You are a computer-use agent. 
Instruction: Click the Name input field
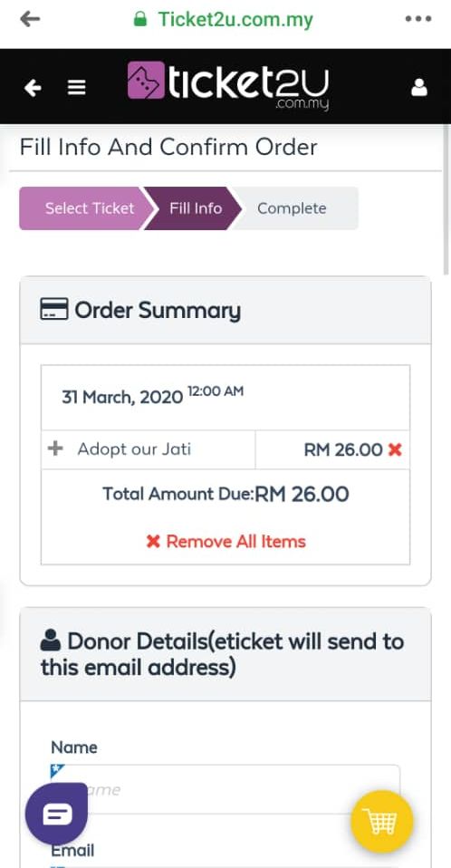click(225, 789)
